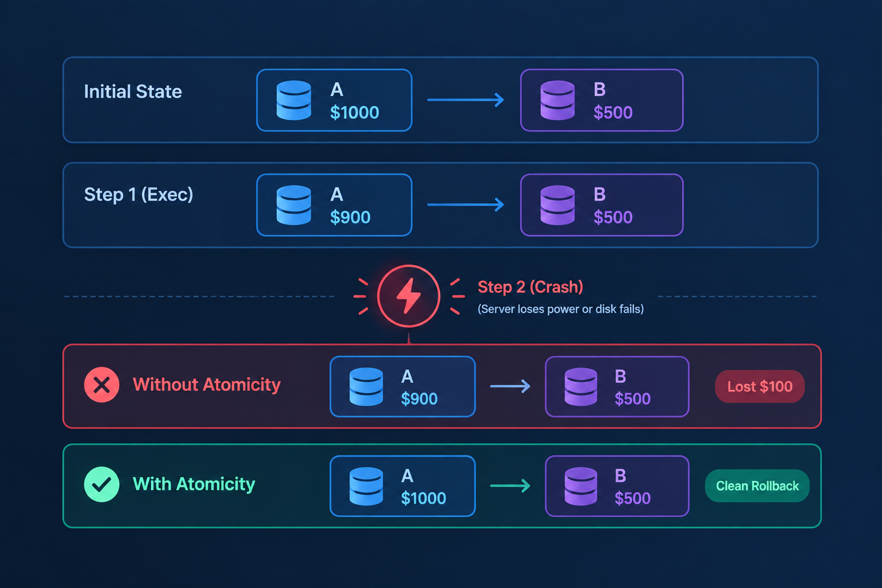Click the red X icon beside Without Atomicity

(102, 385)
